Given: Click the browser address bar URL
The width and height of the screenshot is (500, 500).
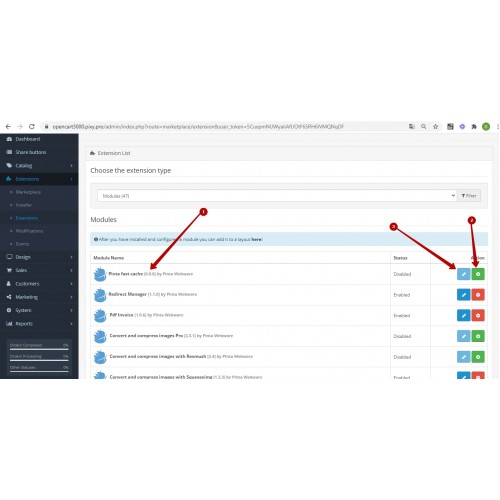Looking at the screenshot, I should [x=198, y=127].
